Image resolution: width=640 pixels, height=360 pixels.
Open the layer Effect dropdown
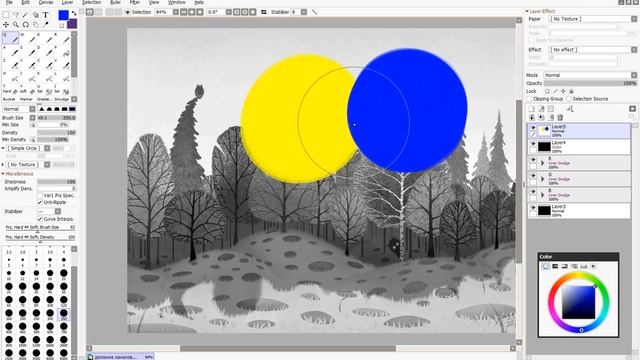coord(593,50)
